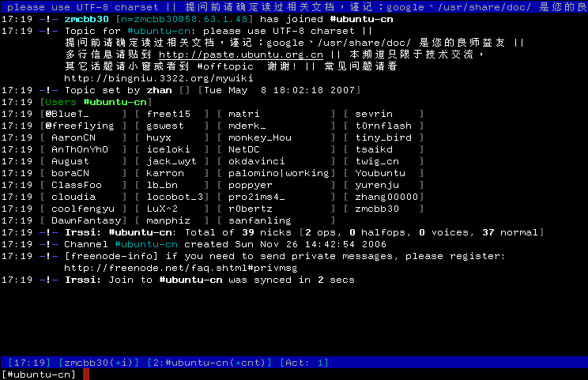Select nick karron in user list
588x380 pixels.
point(165,173)
